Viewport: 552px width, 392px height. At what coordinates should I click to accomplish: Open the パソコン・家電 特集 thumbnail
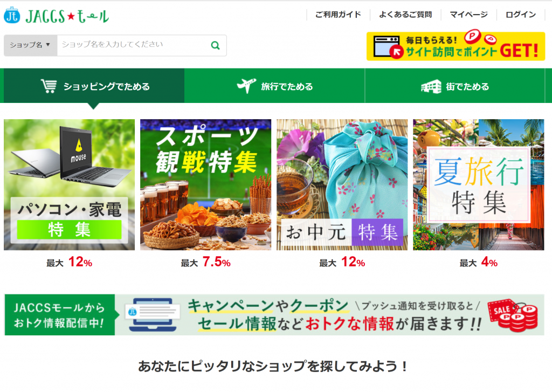[x=70, y=184]
